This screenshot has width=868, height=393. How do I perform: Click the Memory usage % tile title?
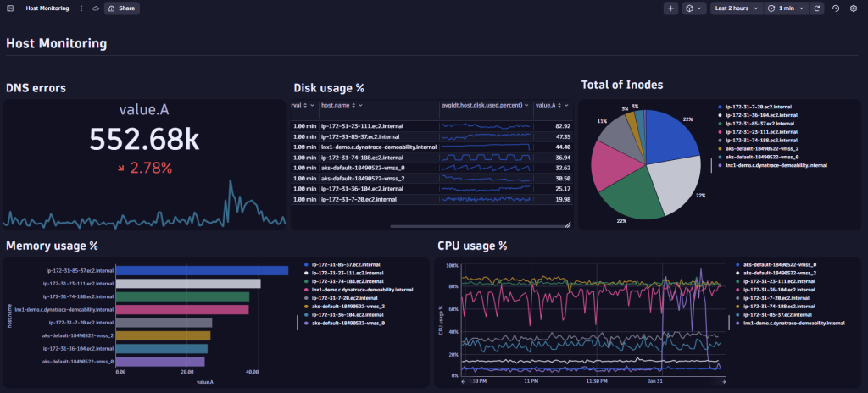(52, 246)
